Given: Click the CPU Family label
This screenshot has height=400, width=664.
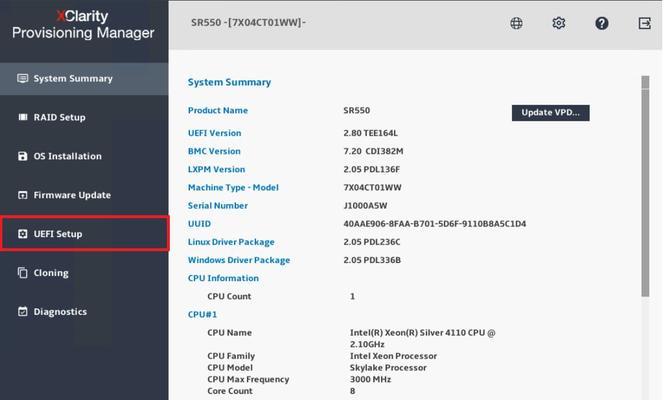Looking at the screenshot, I should [231, 356].
